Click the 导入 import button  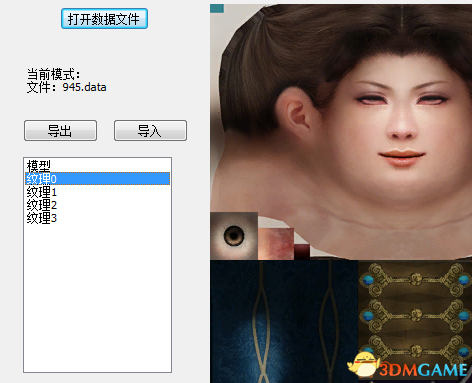click(150, 131)
